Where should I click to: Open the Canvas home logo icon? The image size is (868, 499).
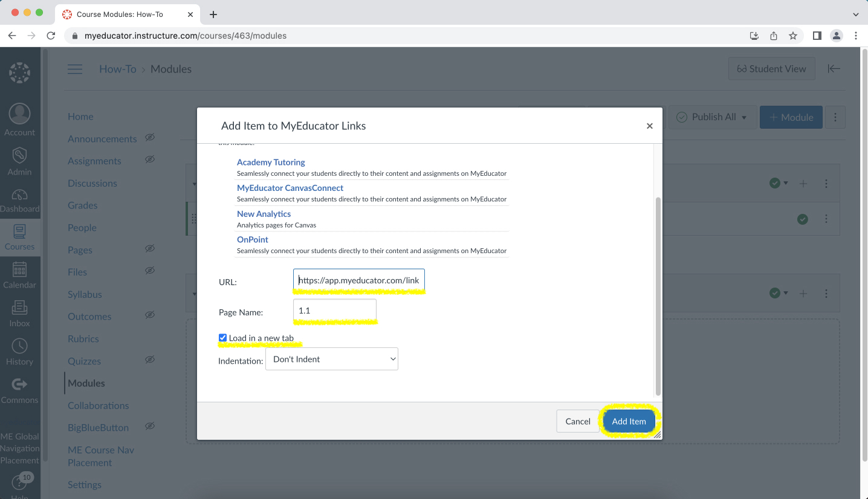(x=19, y=73)
